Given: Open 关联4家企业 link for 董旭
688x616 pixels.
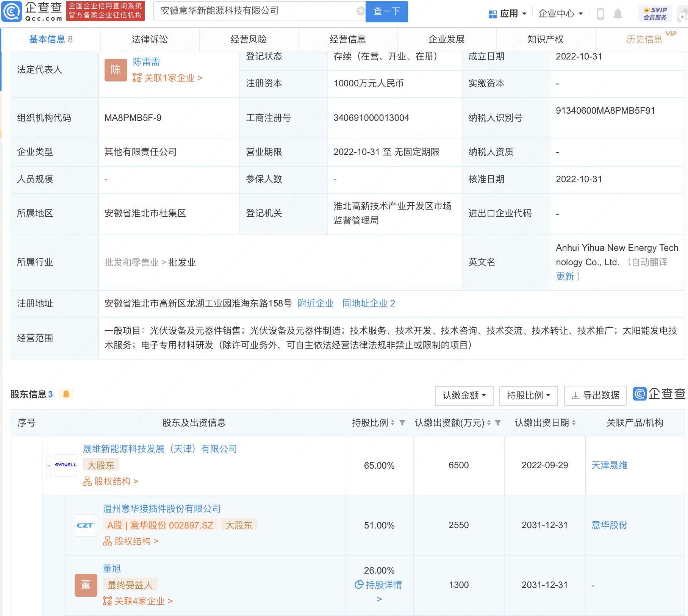Looking at the screenshot, I should [x=138, y=601].
